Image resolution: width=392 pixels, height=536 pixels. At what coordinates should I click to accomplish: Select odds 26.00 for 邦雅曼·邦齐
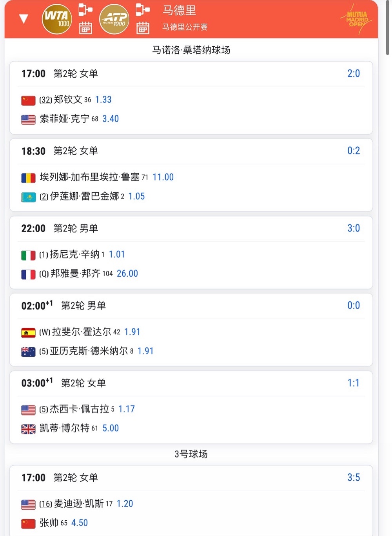pos(127,273)
